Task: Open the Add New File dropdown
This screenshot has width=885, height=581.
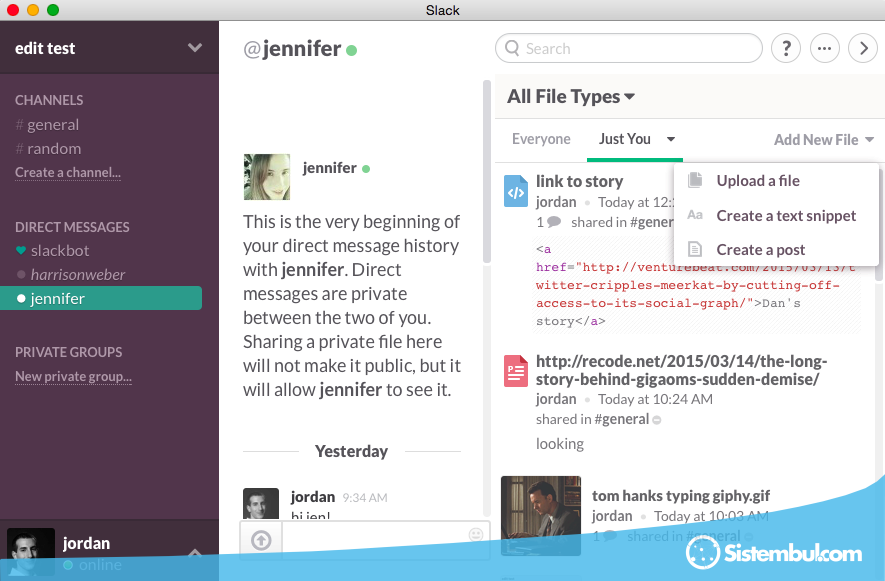Action: click(823, 139)
